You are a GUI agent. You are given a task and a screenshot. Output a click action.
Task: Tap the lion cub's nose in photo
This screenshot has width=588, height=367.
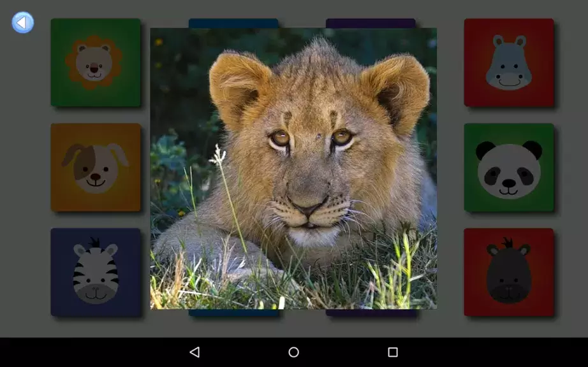click(x=307, y=206)
